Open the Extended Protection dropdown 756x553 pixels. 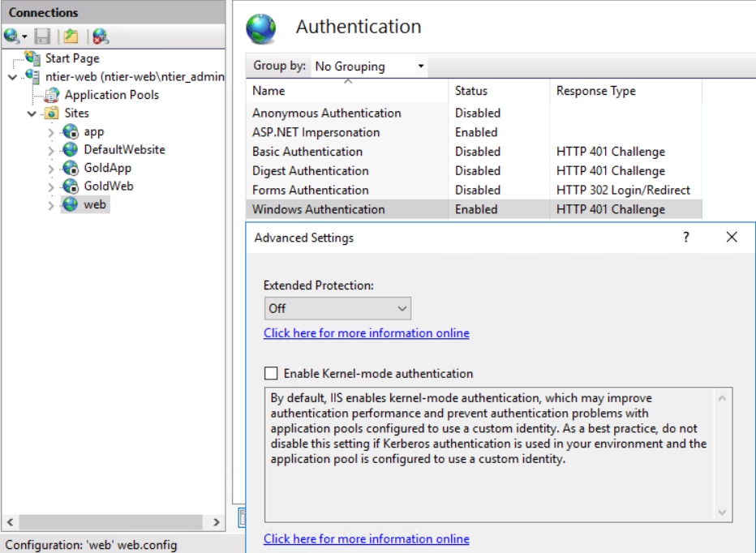pos(337,308)
